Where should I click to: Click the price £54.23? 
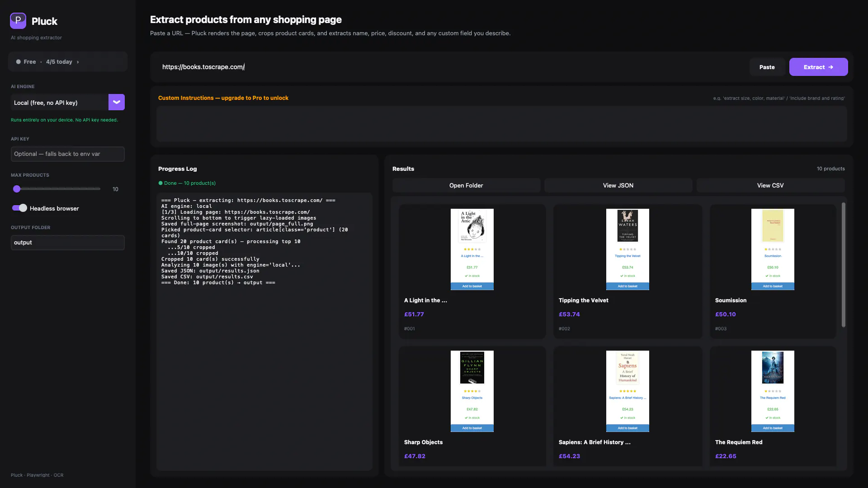tap(569, 456)
